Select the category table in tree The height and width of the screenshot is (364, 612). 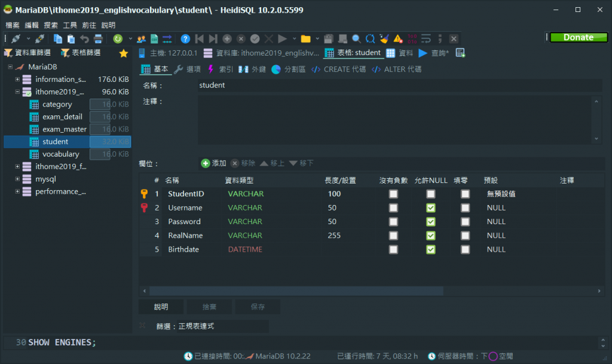tap(57, 104)
